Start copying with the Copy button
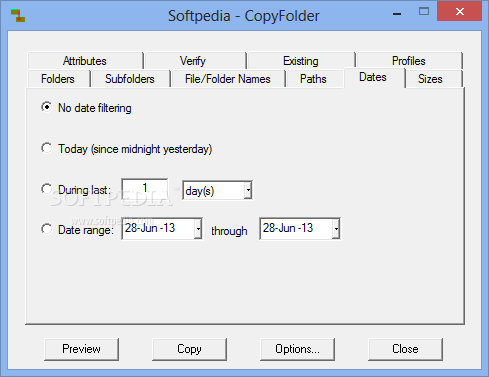Screen dimensions: 489x377 click(x=189, y=349)
